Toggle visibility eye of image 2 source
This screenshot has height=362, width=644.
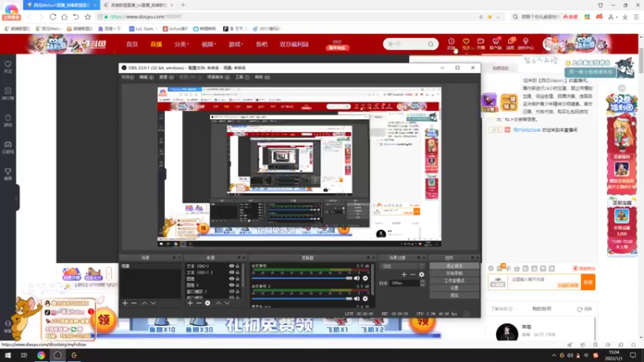pyautogui.click(x=231, y=285)
